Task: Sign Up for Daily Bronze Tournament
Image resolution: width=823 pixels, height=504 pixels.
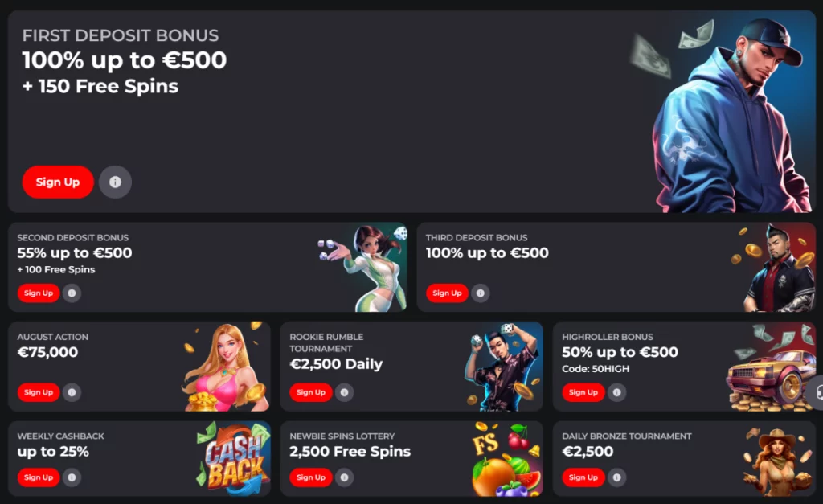Action: [583, 477]
